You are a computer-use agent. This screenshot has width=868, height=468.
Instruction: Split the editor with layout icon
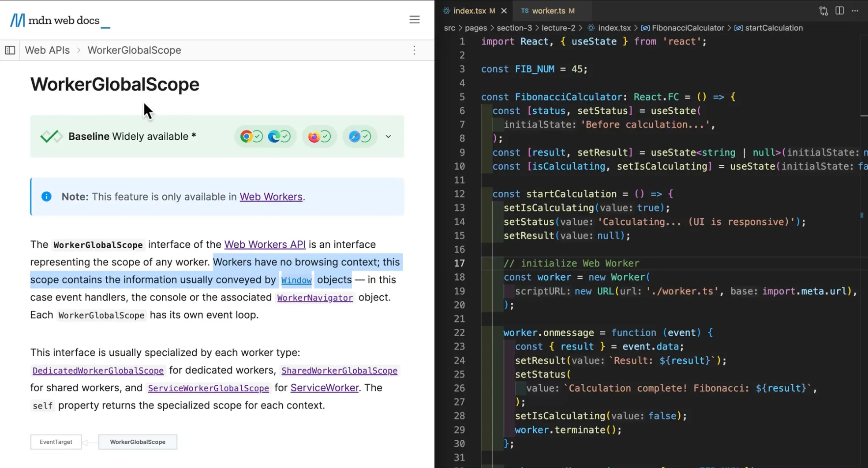[839, 11]
